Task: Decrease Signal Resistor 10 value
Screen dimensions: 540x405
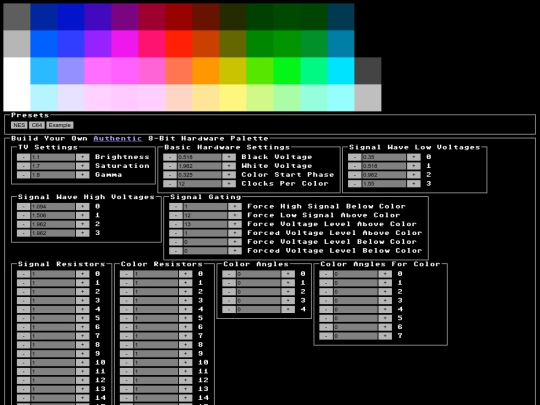Action: 23,363
